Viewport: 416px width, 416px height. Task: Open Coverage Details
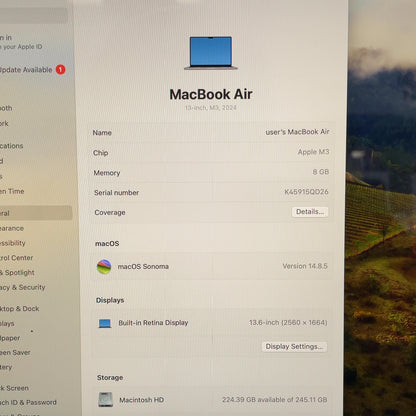pos(310,212)
